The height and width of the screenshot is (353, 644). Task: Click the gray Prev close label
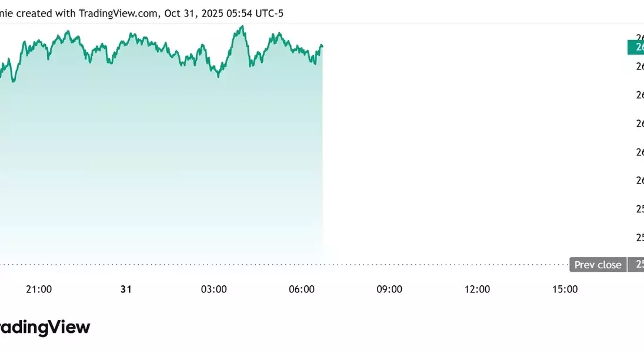pos(598,265)
